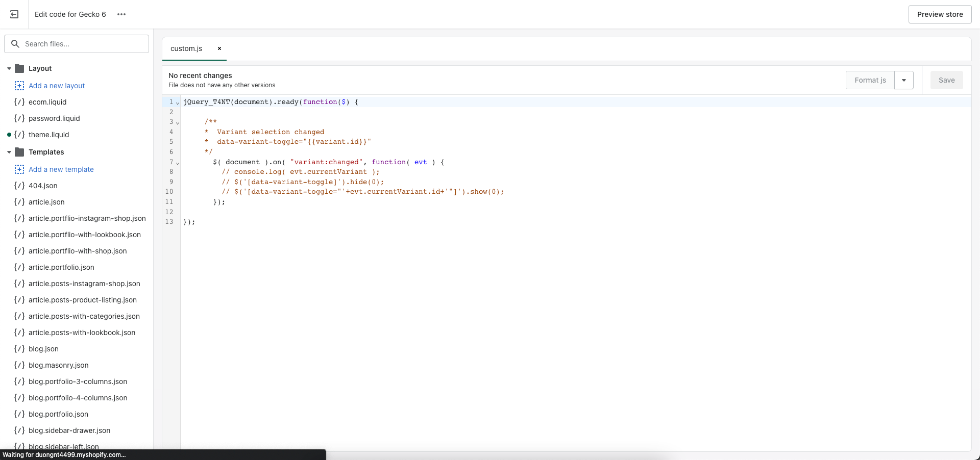
Task: Open article.posts-with-categories.json template
Action: (84, 316)
